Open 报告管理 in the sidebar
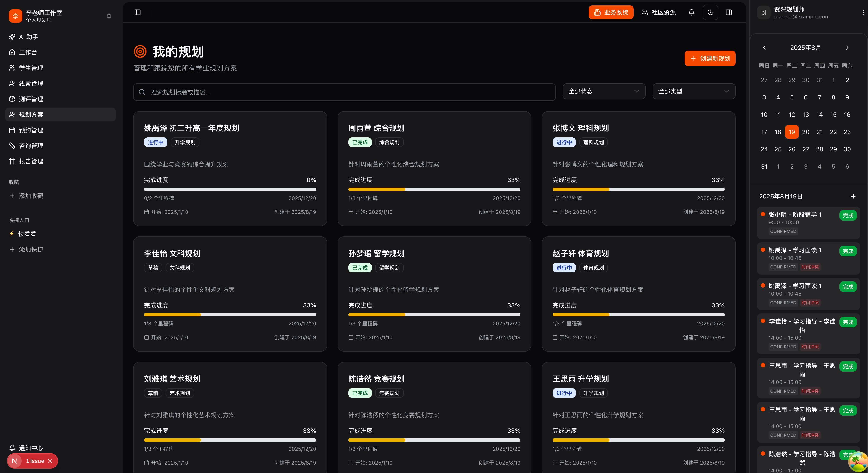 point(31,161)
